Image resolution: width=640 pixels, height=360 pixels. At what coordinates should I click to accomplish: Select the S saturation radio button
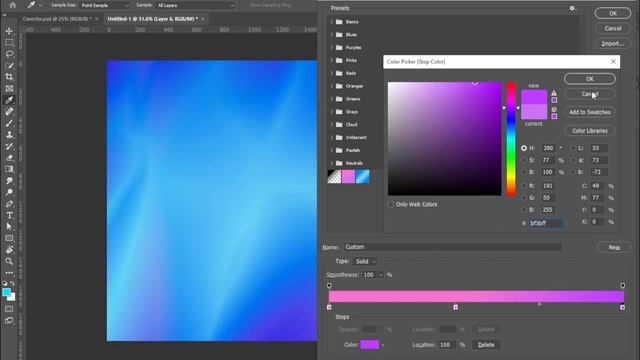point(524,160)
